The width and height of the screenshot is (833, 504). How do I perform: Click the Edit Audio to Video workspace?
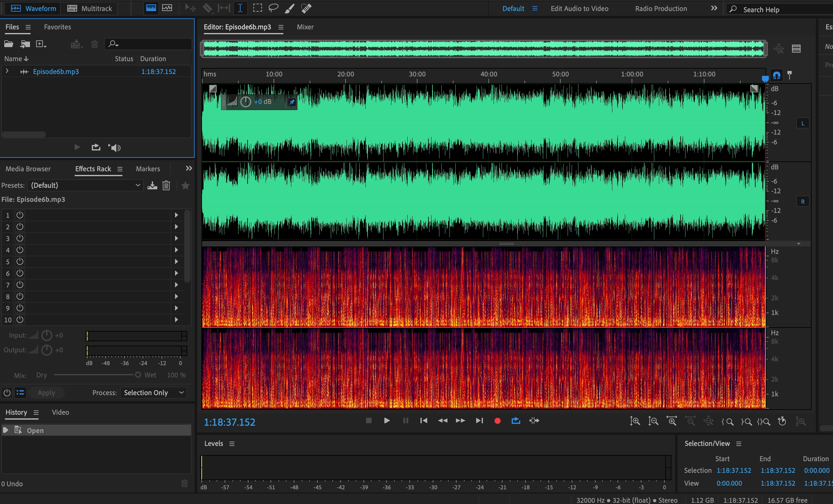coord(579,9)
